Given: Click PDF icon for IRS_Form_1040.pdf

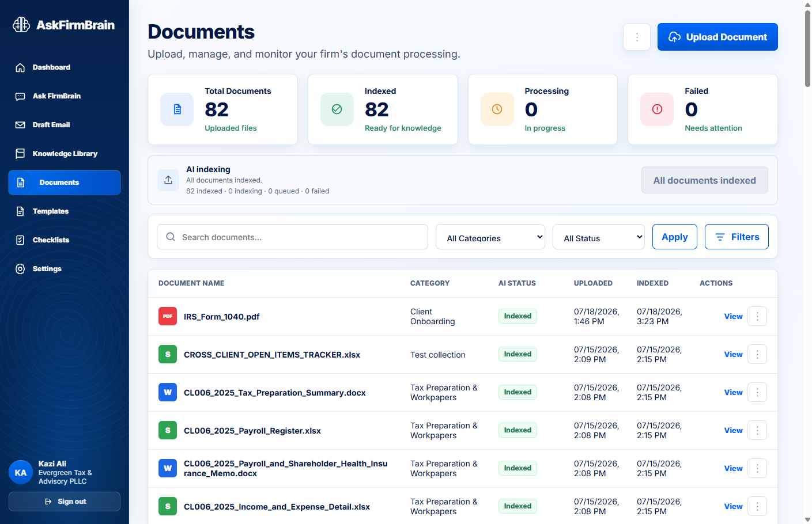Looking at the screenshot, I should coord(168,316).
